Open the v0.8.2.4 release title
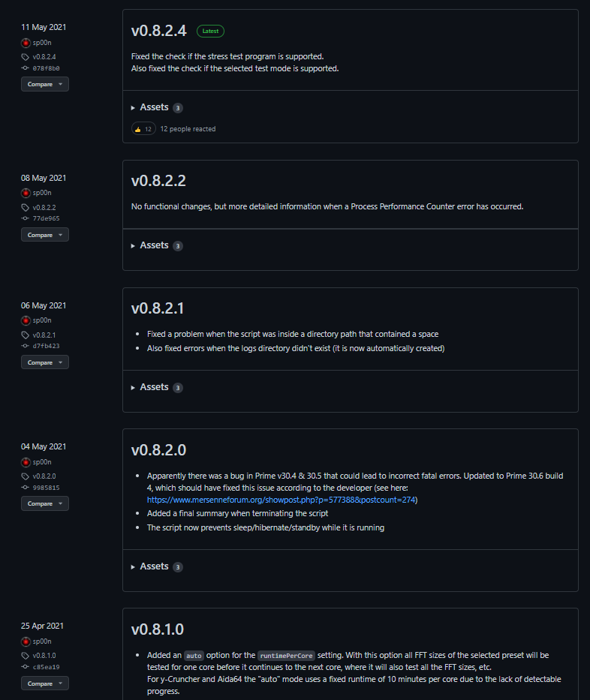 158,31
